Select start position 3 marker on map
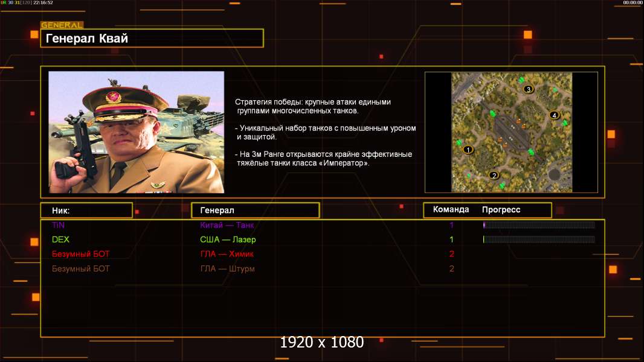Image resolution: width=644 pixels, height=362 pixels. point(528,89)
